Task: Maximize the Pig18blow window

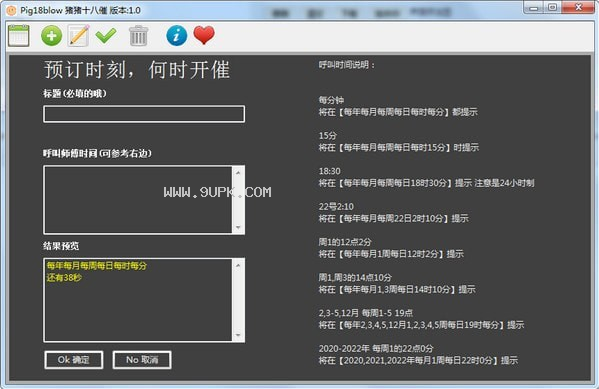Action: 553,8
